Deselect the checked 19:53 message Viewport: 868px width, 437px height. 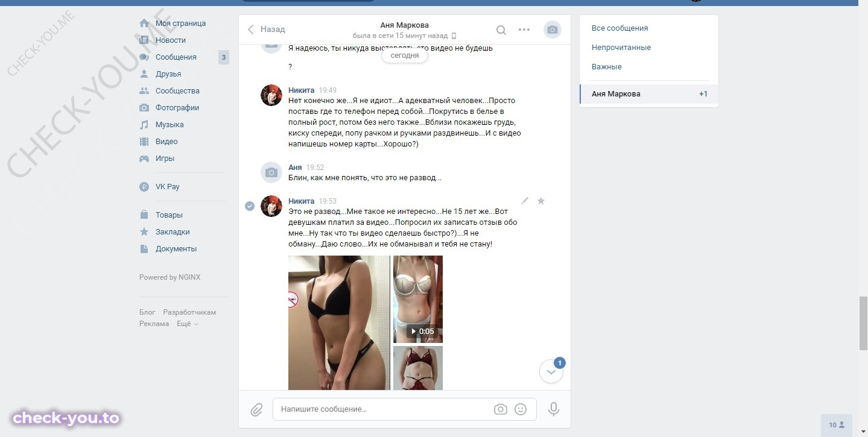(x=250, y=206)
